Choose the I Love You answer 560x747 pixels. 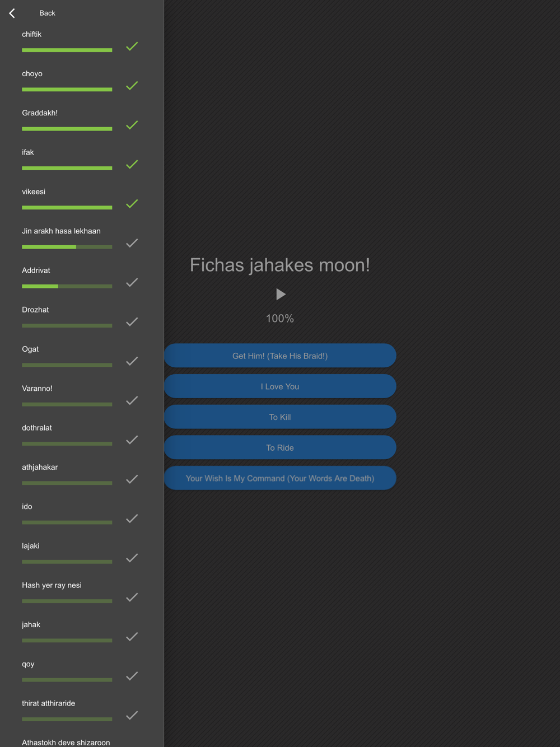tap(280, 386)
